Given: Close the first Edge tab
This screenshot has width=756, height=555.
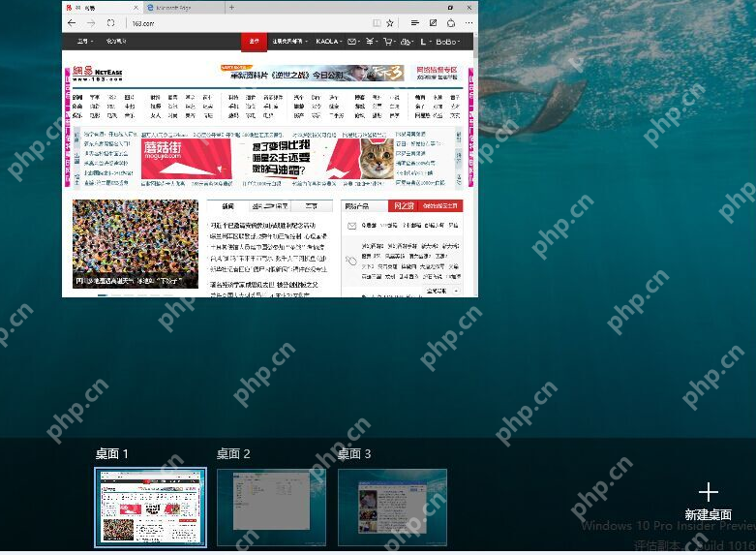Looking at the screenshot, I should pyautogui.click(x=136, y=8).
